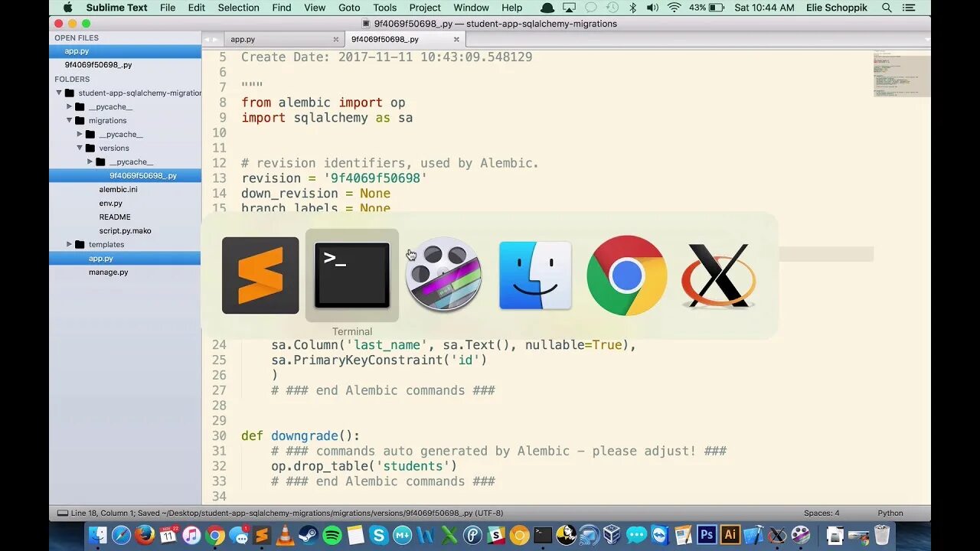Select Sublime Text in the app switcher
Viewport: 980px width, 551px height.
click(x=260, y=275)
